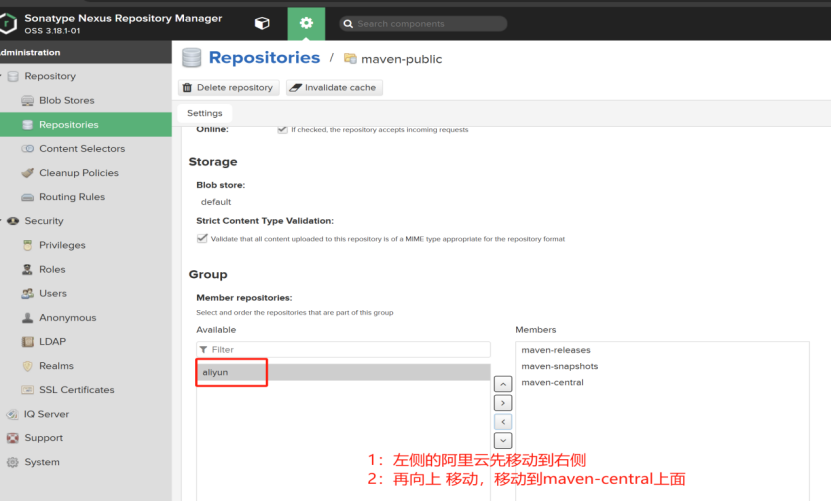Open LDAP book icon

28,342
